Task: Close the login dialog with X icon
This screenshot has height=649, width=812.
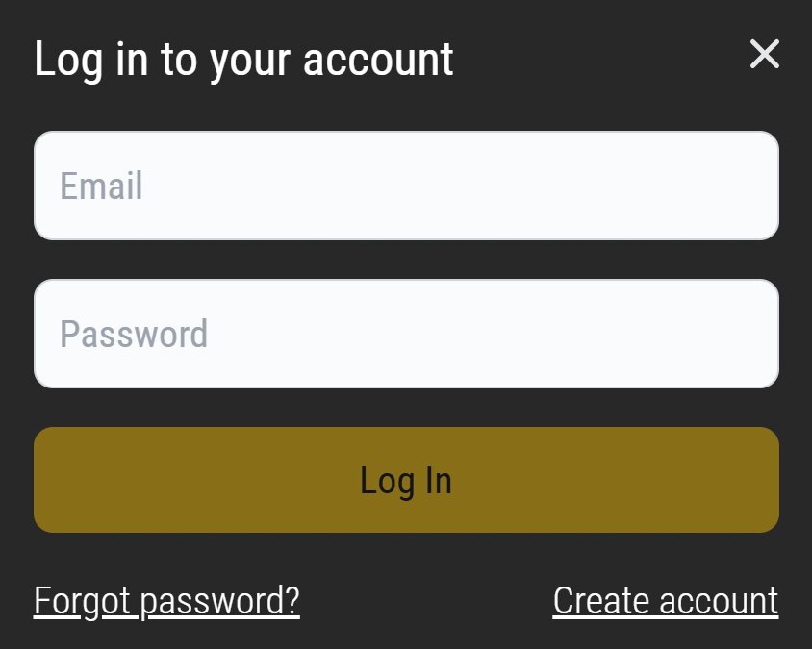Action: pos(764,54)
